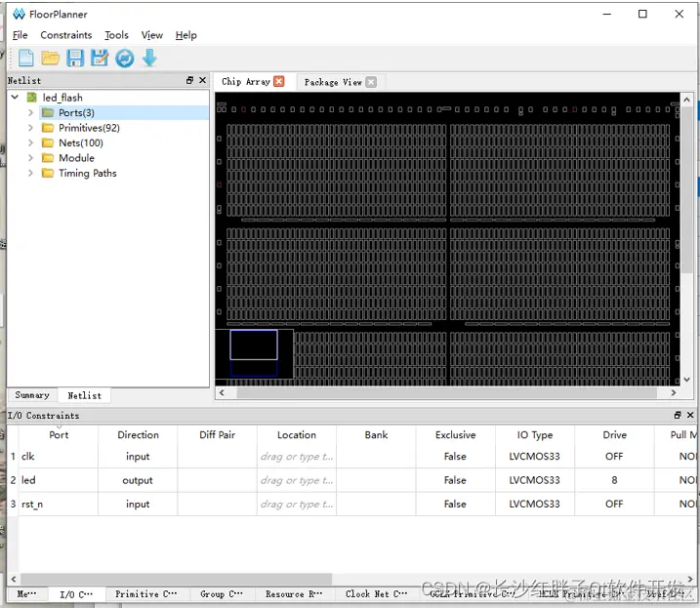
Task: Click the Save As toolbar icon
Action: pyautogui.click(x=100, y=58)
